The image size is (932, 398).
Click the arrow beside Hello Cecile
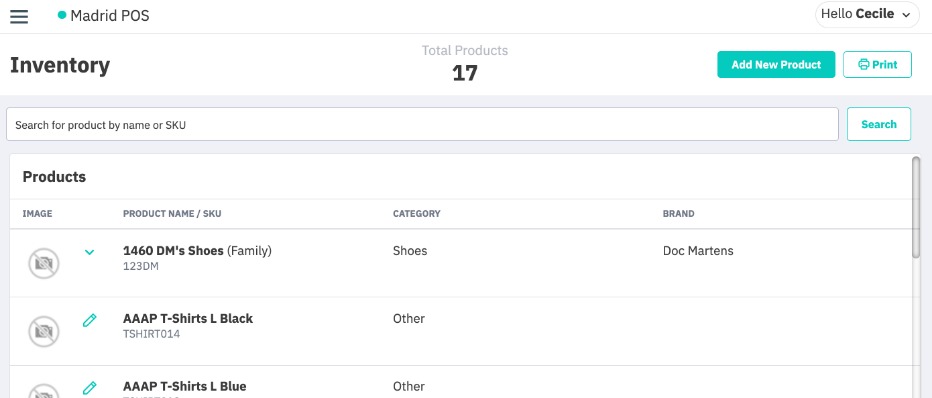coord(906,15)
